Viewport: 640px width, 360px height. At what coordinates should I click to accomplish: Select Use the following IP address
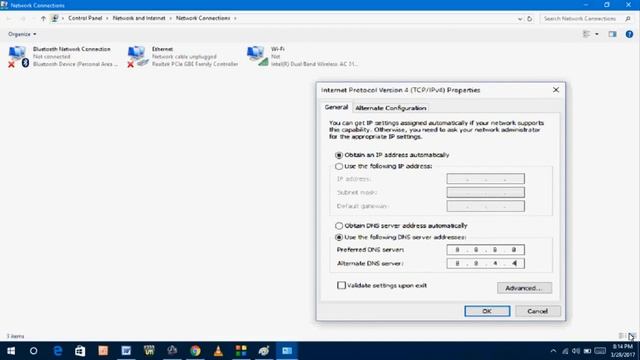coord(339,167)
